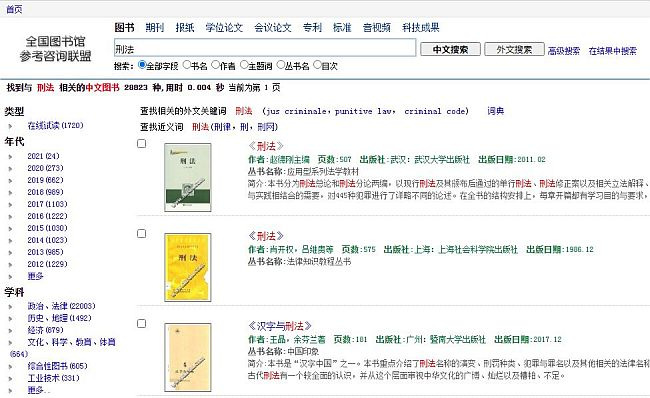Screen dimensions: 650x398
Task: Switch to the 会议论文 tab
Action: click(x=273, y=28)
